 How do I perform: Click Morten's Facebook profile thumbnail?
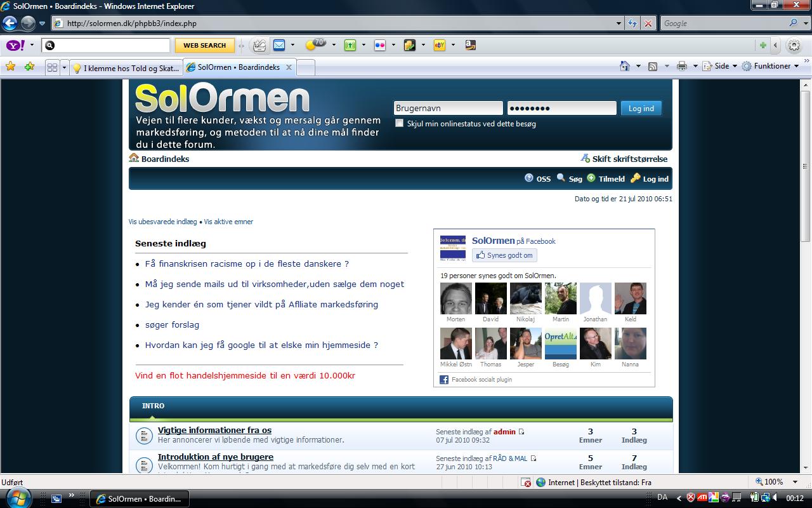pos(456,298)
